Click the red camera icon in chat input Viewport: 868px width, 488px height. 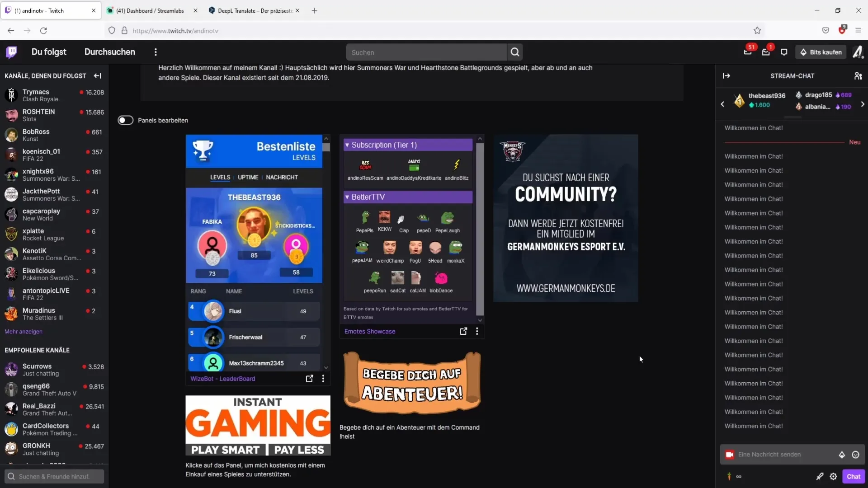[x=730, y=455]
